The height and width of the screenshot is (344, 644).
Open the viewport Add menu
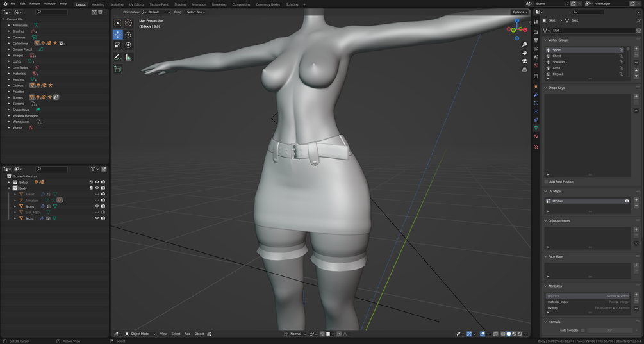(187, 334)
